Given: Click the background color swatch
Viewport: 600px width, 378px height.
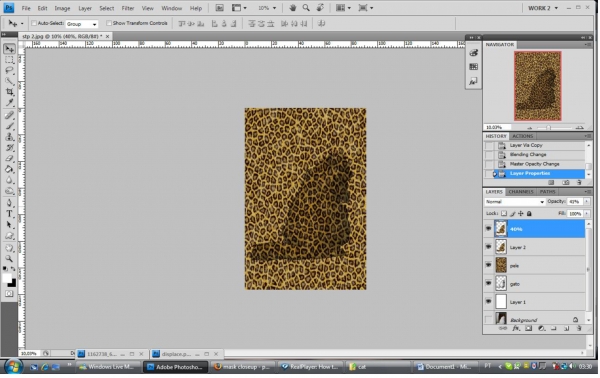Looking at the screenshot, I should 13,283.
